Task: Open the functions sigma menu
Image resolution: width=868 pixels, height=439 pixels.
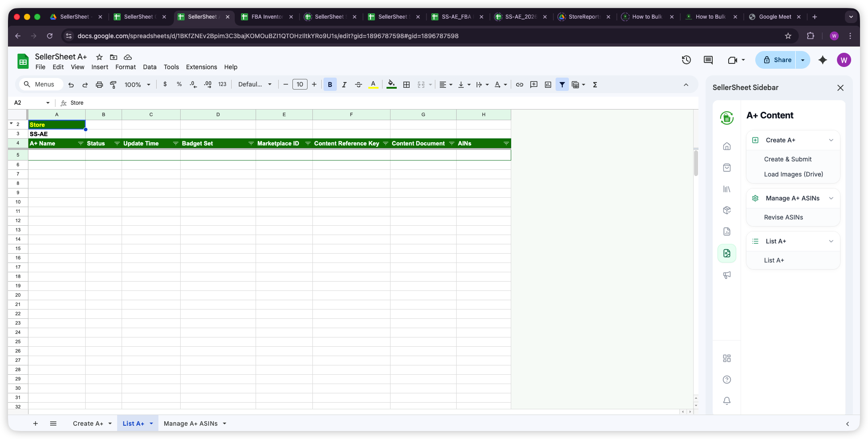Action: pos(595,84)
